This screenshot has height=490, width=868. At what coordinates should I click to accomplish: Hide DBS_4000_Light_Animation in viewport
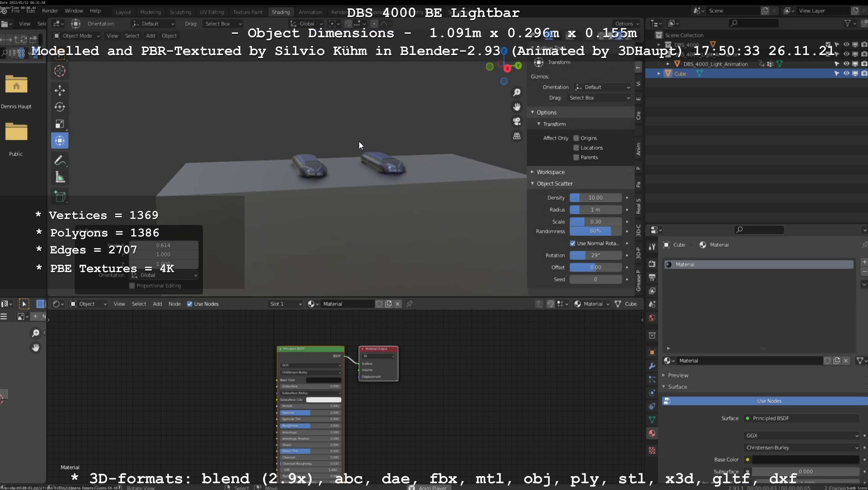[x=846, y=64]
